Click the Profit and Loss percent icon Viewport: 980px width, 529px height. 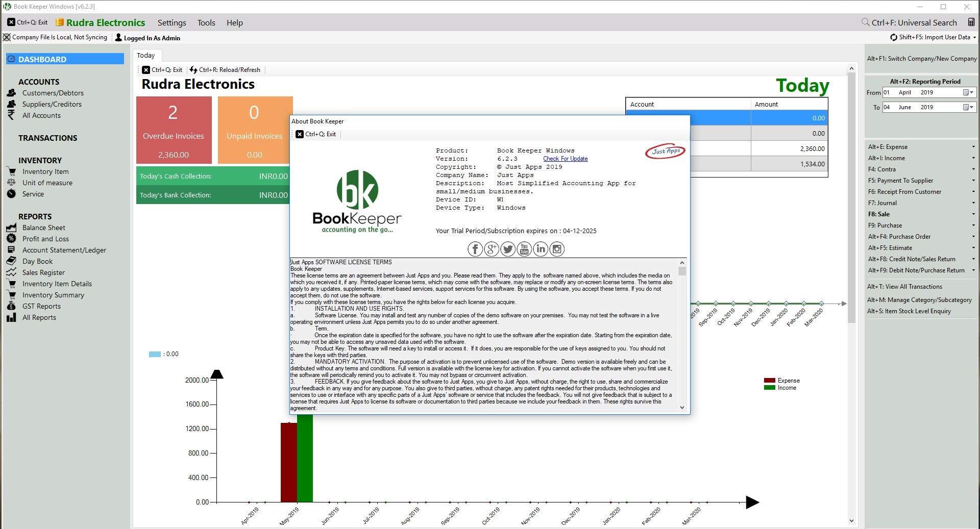coord(11,239)
